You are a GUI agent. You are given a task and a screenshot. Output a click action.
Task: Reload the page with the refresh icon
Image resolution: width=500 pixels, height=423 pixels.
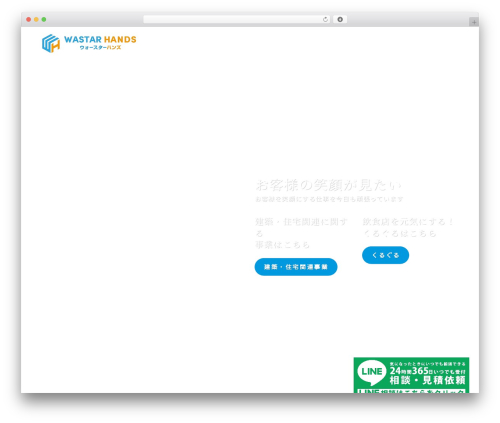pos(325,20)
